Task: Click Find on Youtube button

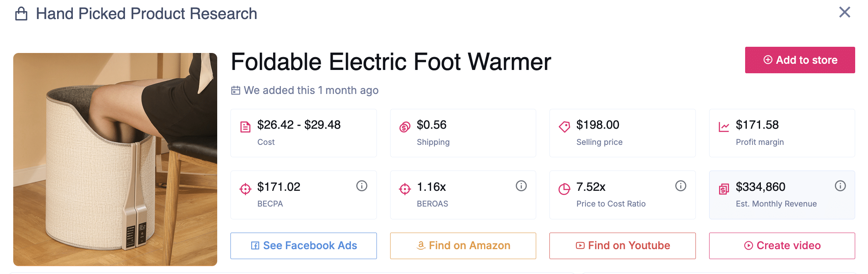Action: click(x=622, y=245)
